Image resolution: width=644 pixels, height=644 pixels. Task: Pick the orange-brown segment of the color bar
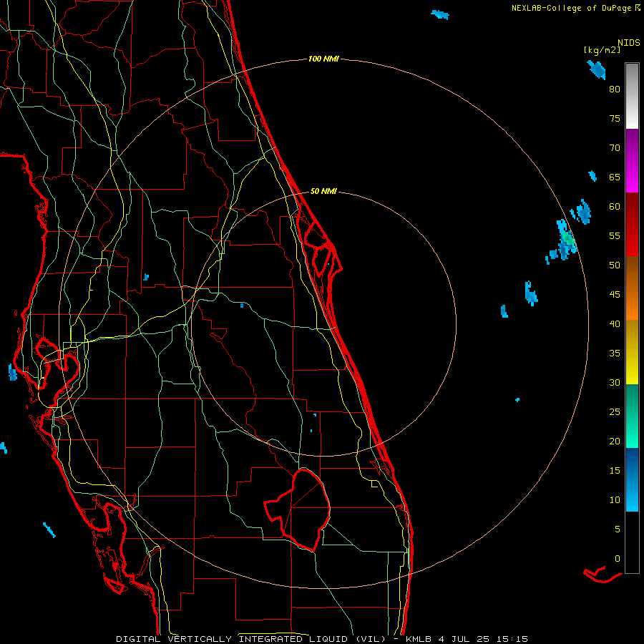(632, 288)
